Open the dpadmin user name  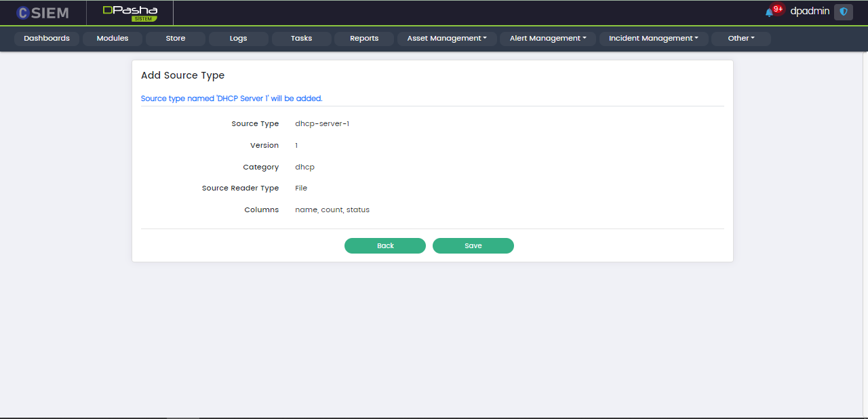coord(810,12)
